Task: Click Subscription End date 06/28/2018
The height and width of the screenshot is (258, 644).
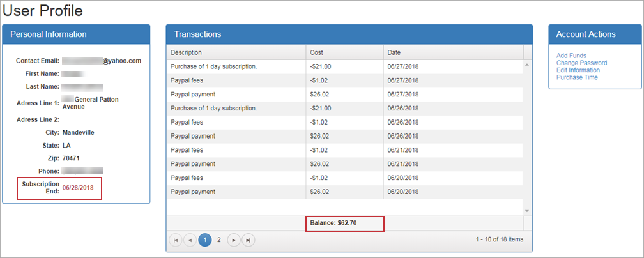Action: click(78, 188)
